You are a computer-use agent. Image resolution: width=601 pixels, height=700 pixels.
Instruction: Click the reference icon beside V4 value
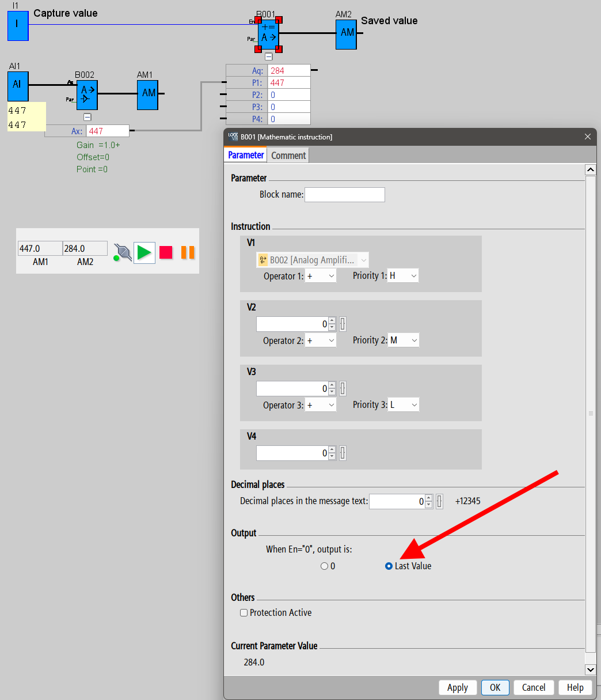pyautogui.click(x=343, y=453)
